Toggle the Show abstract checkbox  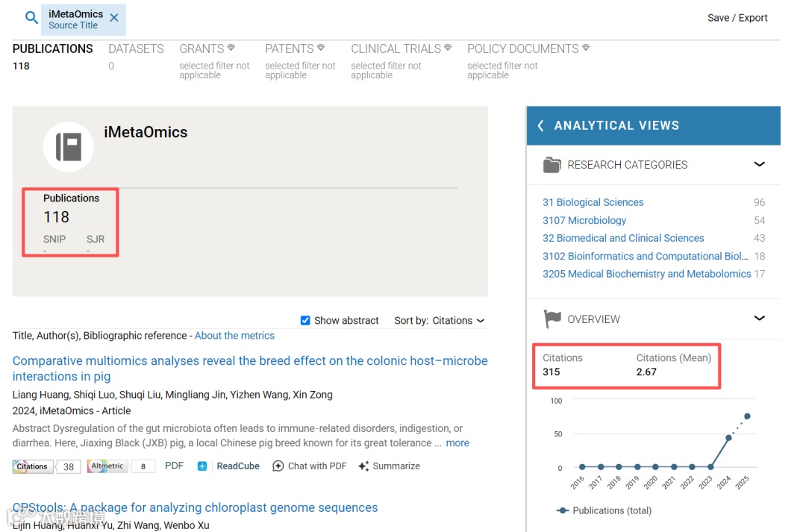[x=305, y=320]
